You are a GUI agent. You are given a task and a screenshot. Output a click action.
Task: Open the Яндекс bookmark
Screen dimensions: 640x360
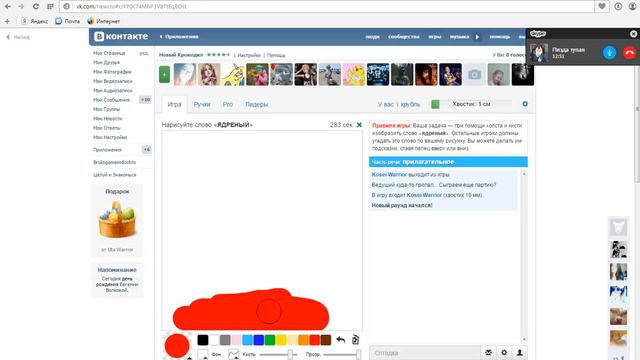[x=35, y=21]
